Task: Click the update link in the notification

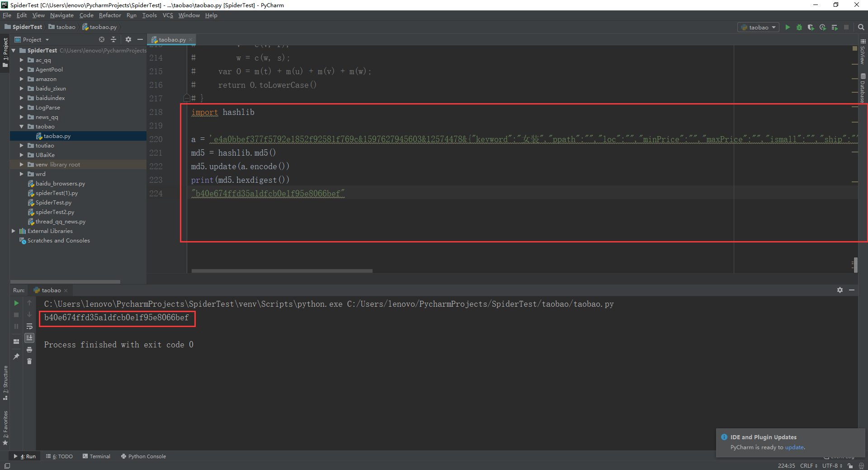Action: (794, 447)
